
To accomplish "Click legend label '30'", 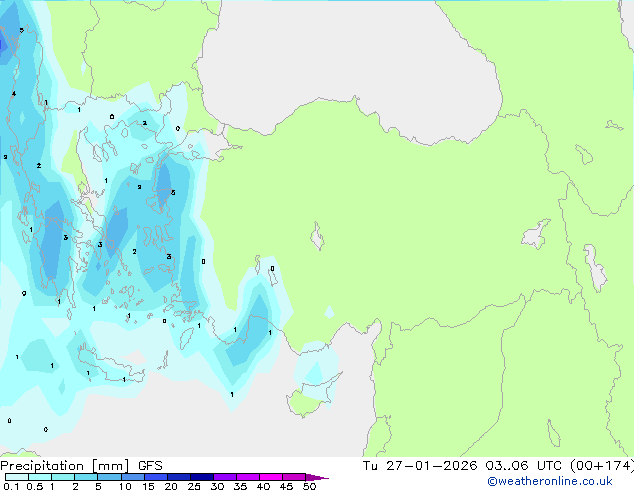I will [x=217, y=486].
